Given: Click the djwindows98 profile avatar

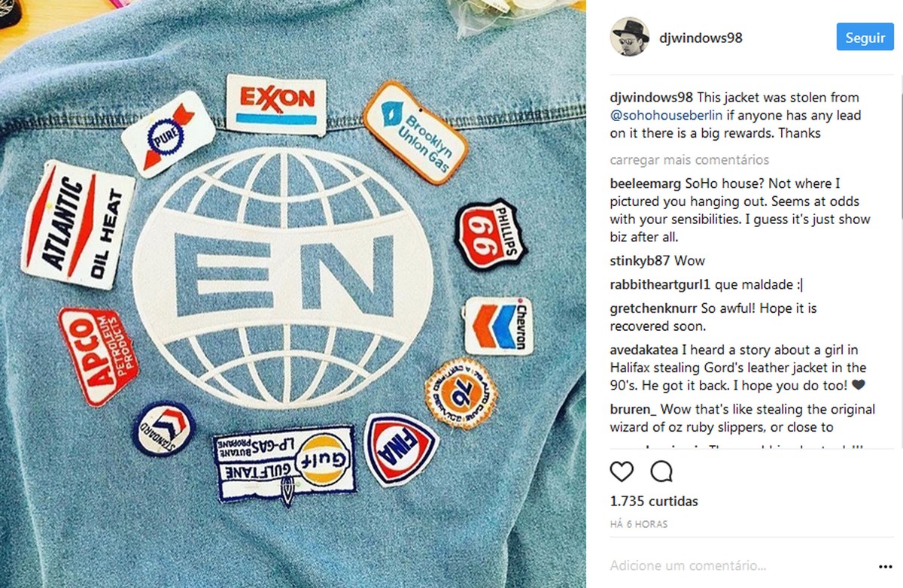Looking at the screenshot, I should [629, 37].
